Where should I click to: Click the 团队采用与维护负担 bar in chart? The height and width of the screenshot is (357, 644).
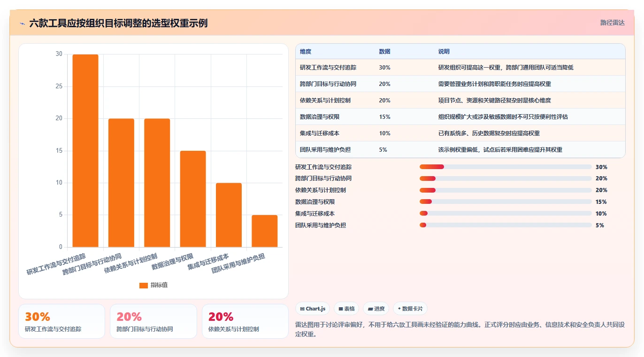tap(265, 231)
